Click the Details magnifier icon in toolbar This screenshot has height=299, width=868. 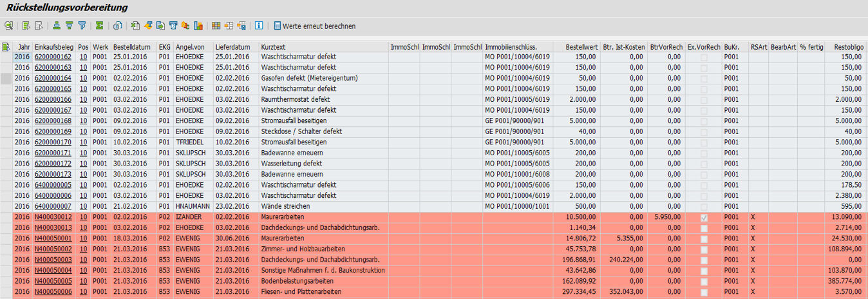coord(8,26)
